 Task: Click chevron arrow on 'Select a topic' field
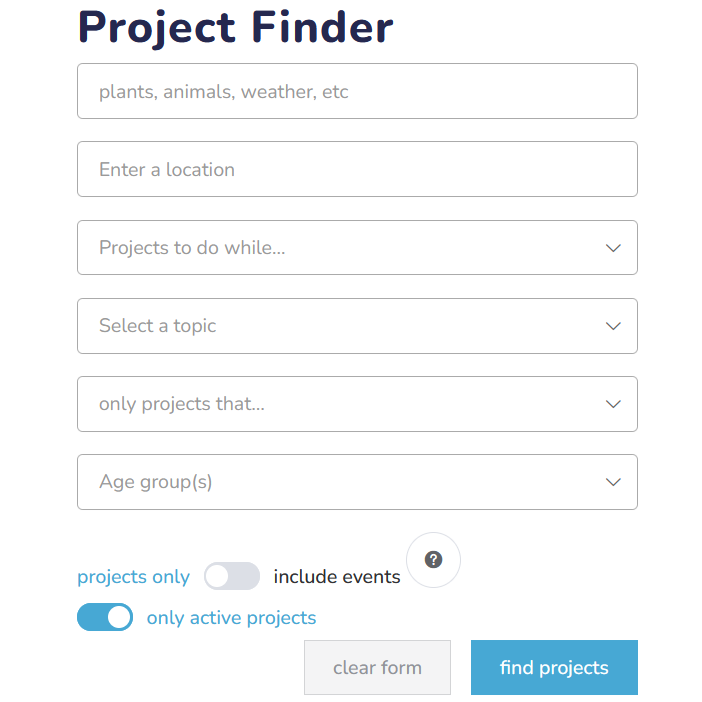pyautogui.click(x=614, y=326)
